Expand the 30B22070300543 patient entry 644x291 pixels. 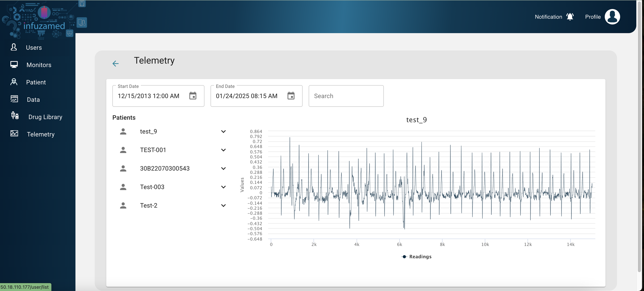(x=223, y=168)
